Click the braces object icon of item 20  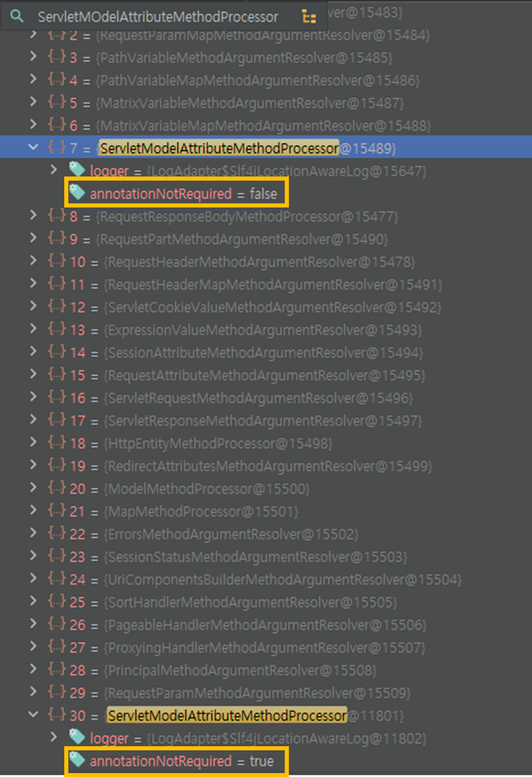click(x=56, y=488)
